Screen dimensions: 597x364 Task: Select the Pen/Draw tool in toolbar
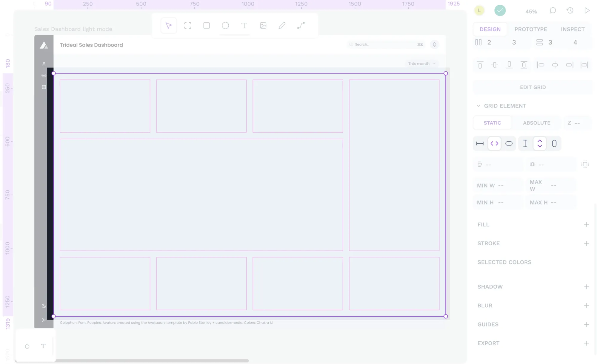(282, 26)
